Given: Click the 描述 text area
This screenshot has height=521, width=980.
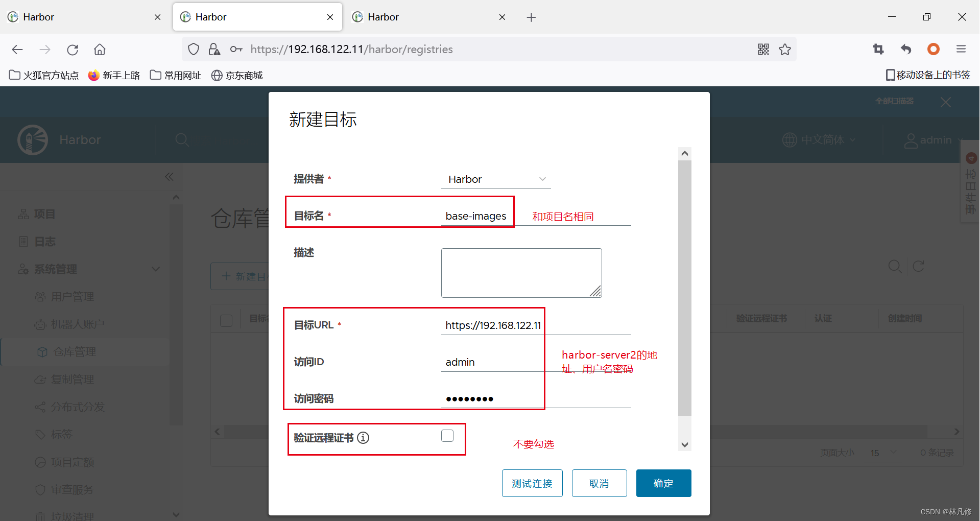Looking at the screenshot, I should (x=521, y=273).
